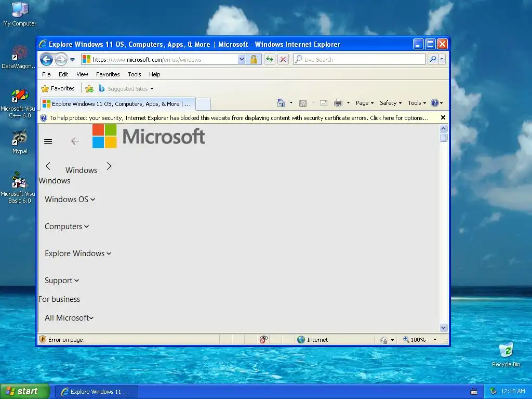Click the Stop loading button
Viewport: 532px width, 399px height.
click(x=283, y=60)
